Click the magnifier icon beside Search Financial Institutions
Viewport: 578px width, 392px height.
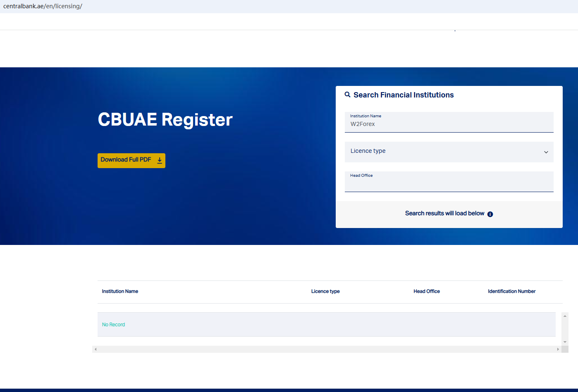click(348, 95)
